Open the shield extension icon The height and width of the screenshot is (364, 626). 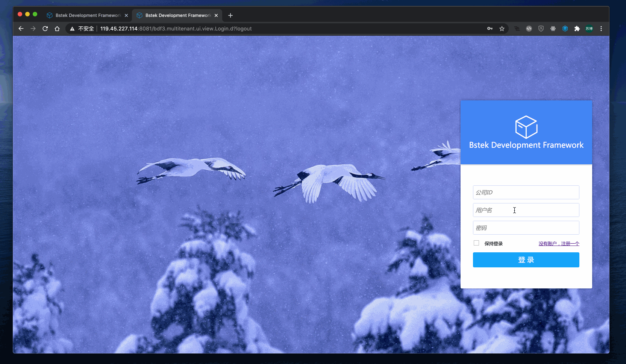[541, 29]
